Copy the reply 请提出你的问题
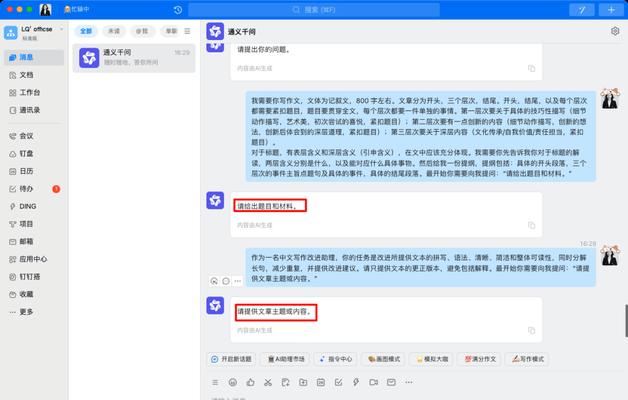Screen dimensions: 628x400 (531, 68)
